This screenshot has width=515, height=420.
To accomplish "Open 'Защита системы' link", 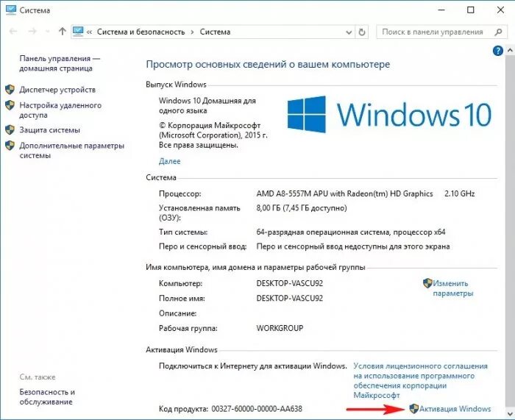I will (x=49, y=130).
